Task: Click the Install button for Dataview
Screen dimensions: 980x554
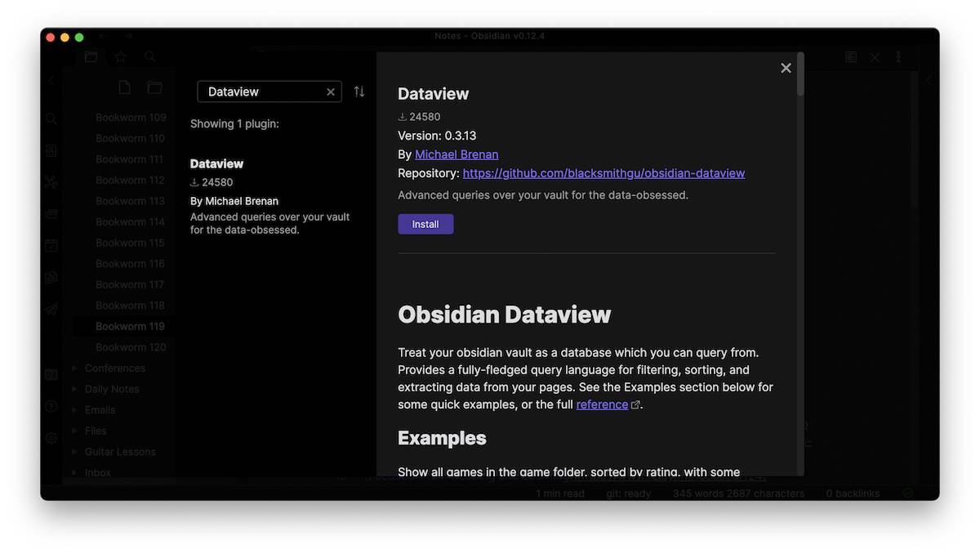Action: (x=425, y=224)
